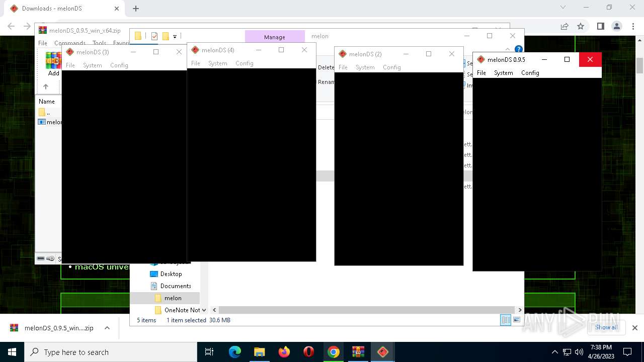Open File menu in melonDS (3) window

click(70, 65)
